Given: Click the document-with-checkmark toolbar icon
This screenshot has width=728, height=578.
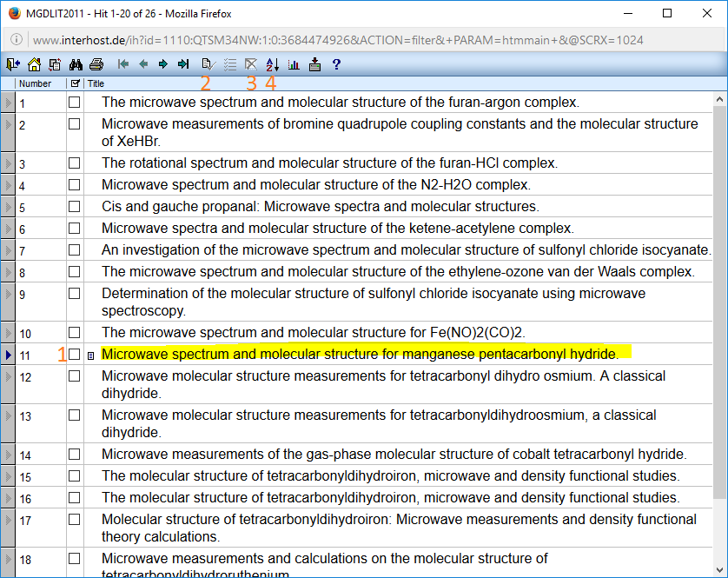Looking at the screenshot, I should [x=208, y=64].
